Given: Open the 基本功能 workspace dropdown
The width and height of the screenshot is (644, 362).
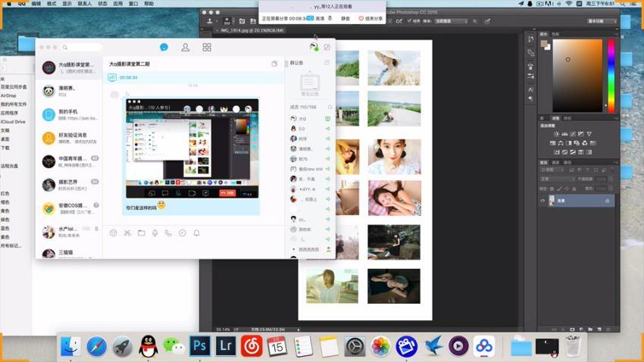Looking at the screenshot, I should pyautogui.click(x=602, y=21).
